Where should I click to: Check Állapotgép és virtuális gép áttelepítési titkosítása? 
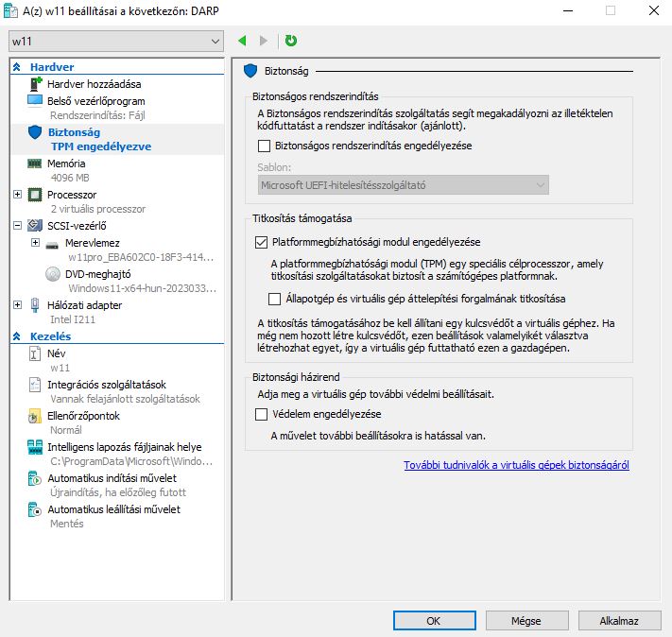click(x=275, y=299)
